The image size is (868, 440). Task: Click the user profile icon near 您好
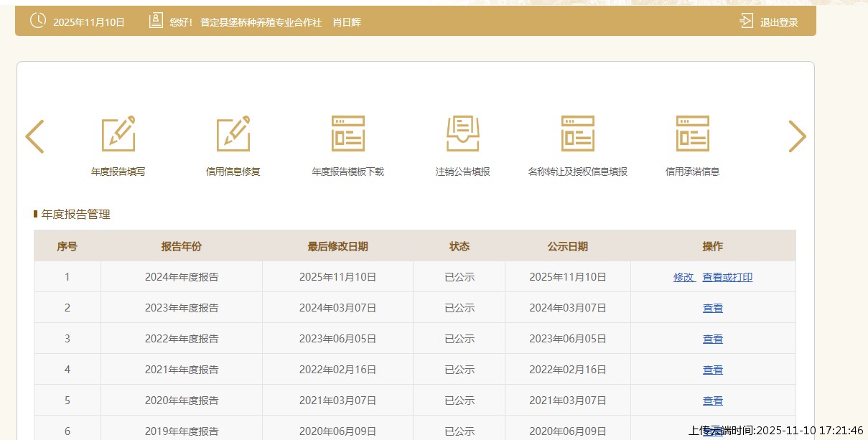[156, 21]
